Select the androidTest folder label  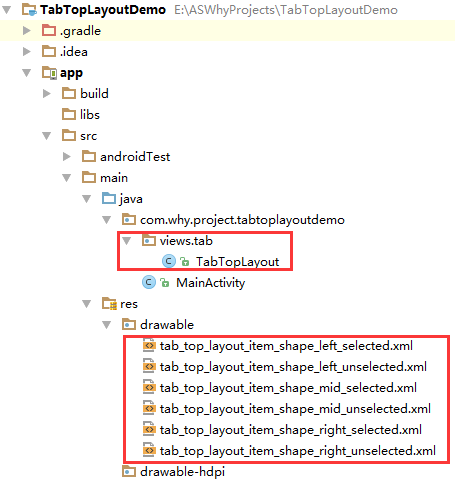click(x=135, y=157)
